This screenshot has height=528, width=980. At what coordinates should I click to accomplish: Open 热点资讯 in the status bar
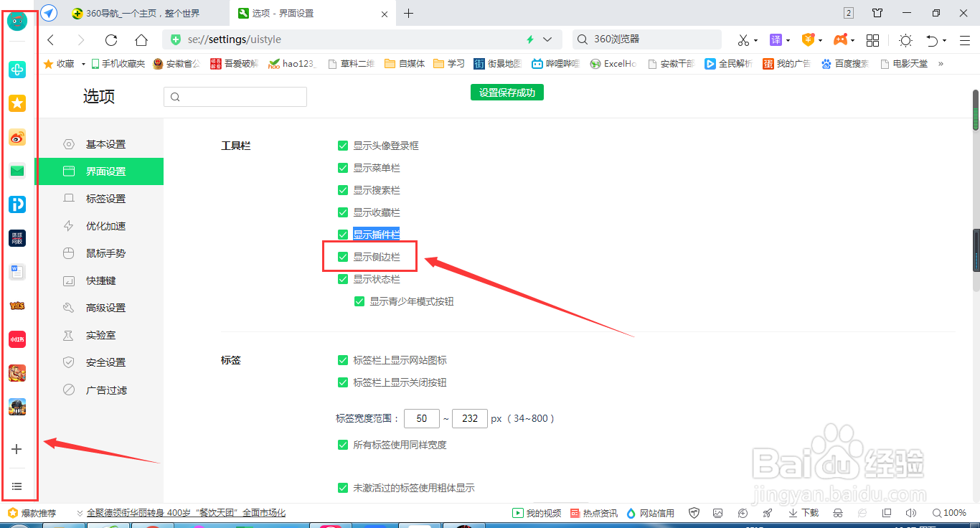coord(594,513)
